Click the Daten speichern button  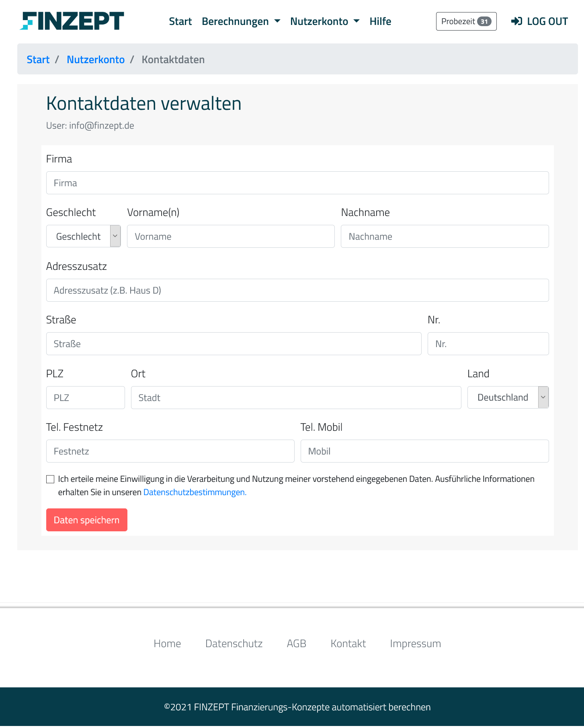(87, 520)
